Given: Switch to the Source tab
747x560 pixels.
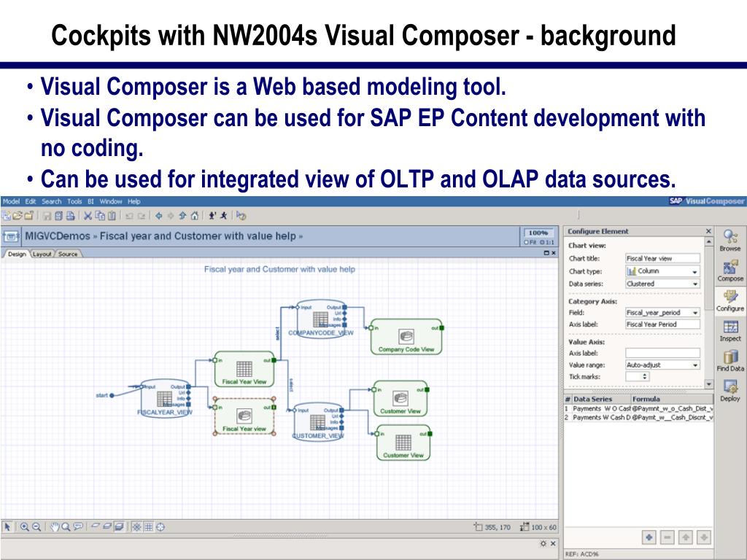Looking at the screenshot, I should (68, 254).
